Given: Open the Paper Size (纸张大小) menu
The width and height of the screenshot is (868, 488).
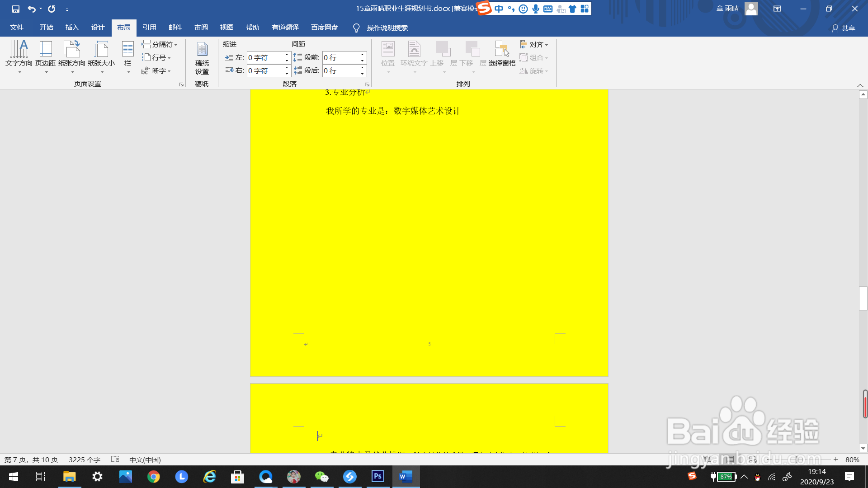Looking at the screenshot, I should (x=101, y=56).
